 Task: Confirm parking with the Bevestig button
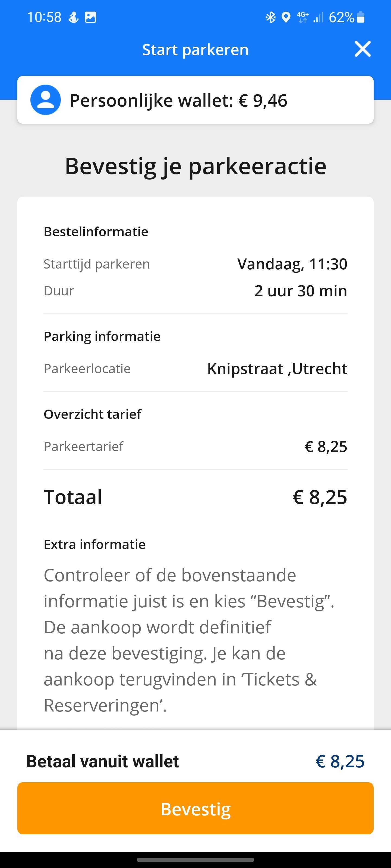pos(195,808)
